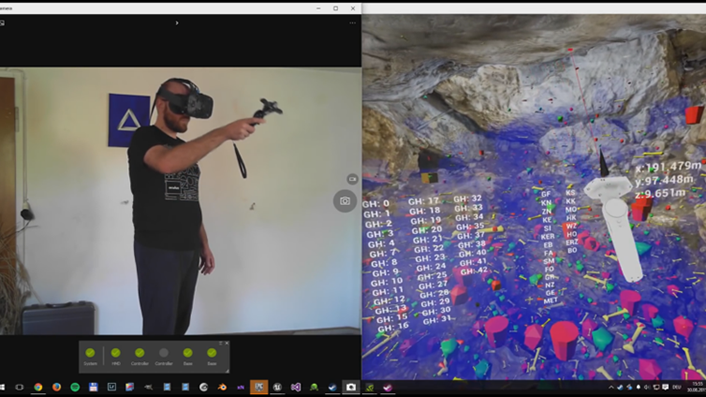Click the z:9.651m coordinate readout
This screenshot has height=397, width=706.
[660, 194]
